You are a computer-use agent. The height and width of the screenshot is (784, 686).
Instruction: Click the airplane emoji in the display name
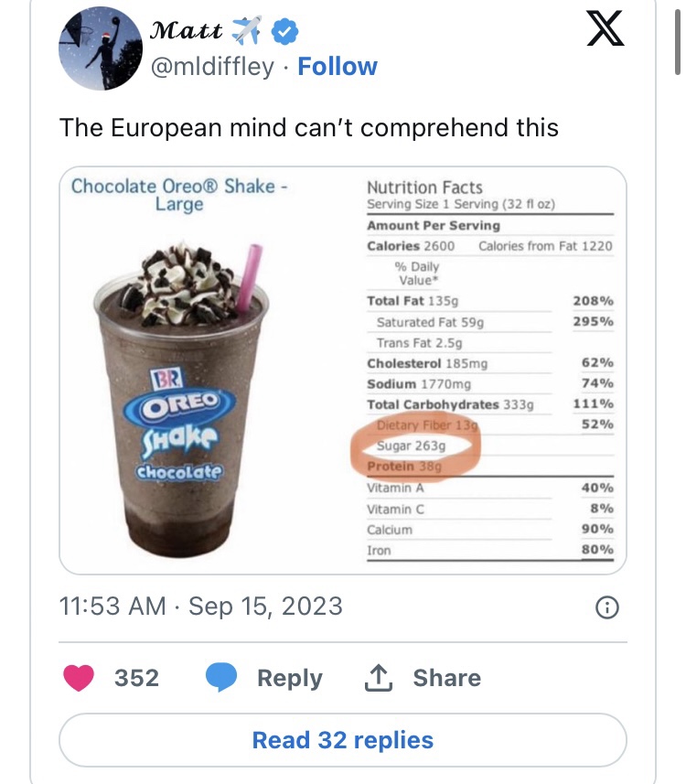[246, 31]
